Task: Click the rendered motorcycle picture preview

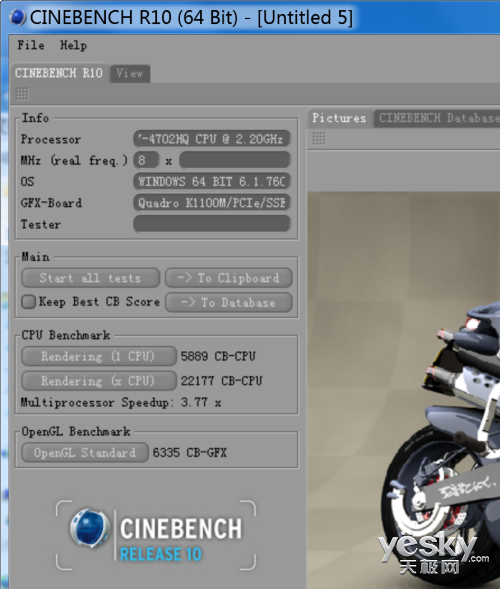Action: [404, 390]
